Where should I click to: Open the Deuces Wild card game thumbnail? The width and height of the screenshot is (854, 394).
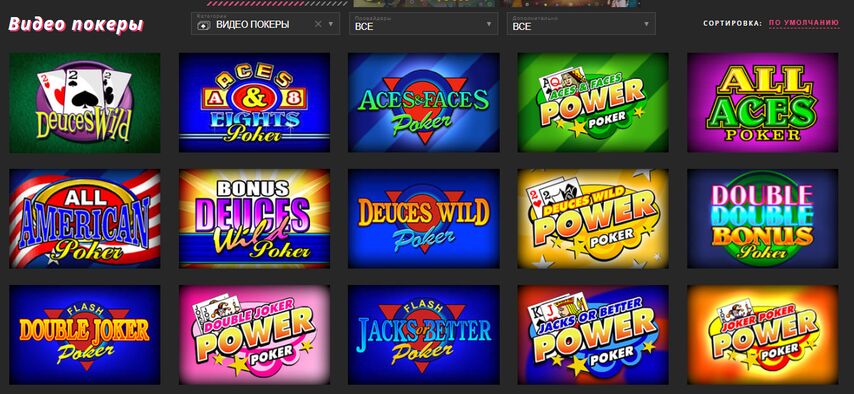click(85, 102)
